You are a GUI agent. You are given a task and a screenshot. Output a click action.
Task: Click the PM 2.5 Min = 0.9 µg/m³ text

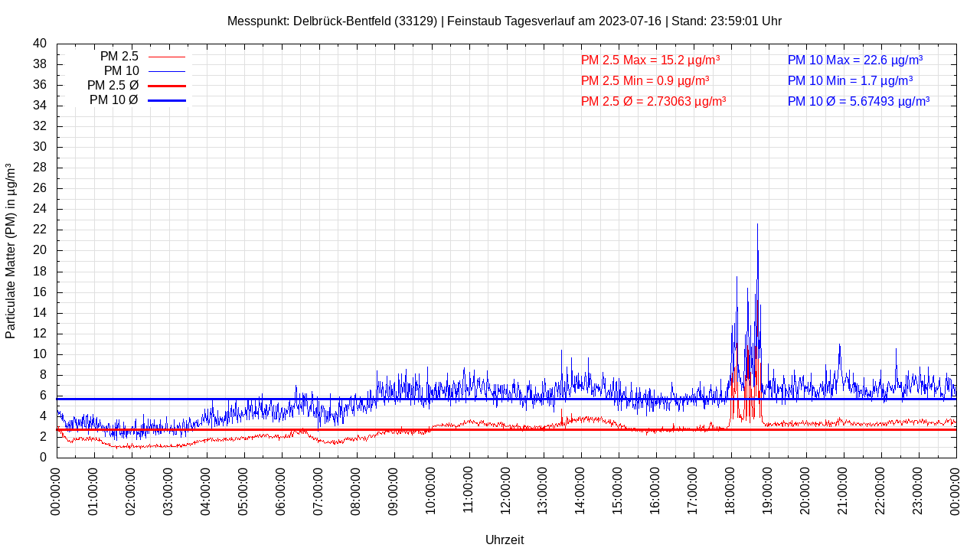tap(645, 80)
